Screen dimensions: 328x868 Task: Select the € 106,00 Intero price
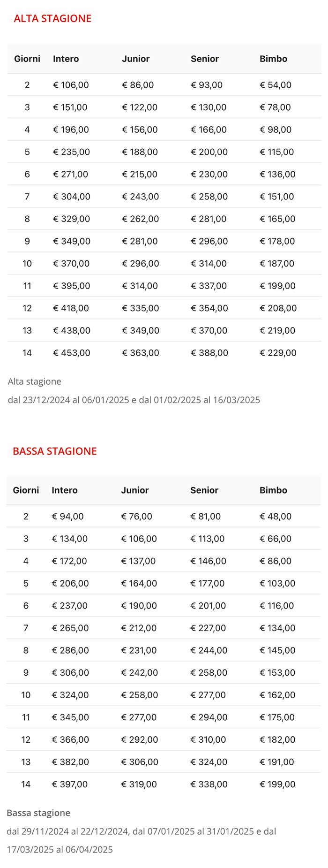click(x=71, y=85)
